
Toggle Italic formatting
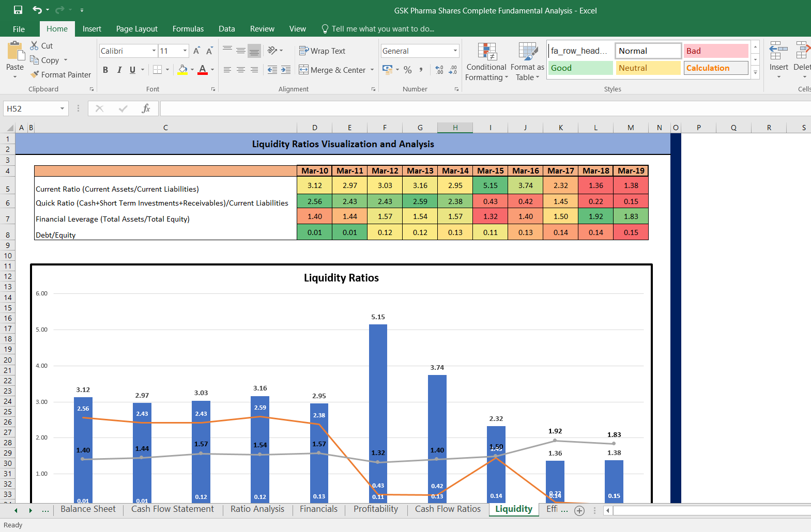(119, 70)
